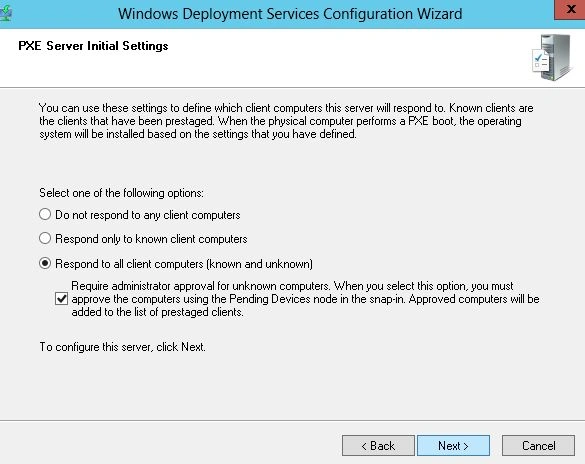Close the wizard with the red X
The image size is (585, 464).
[x=570, y=9]
